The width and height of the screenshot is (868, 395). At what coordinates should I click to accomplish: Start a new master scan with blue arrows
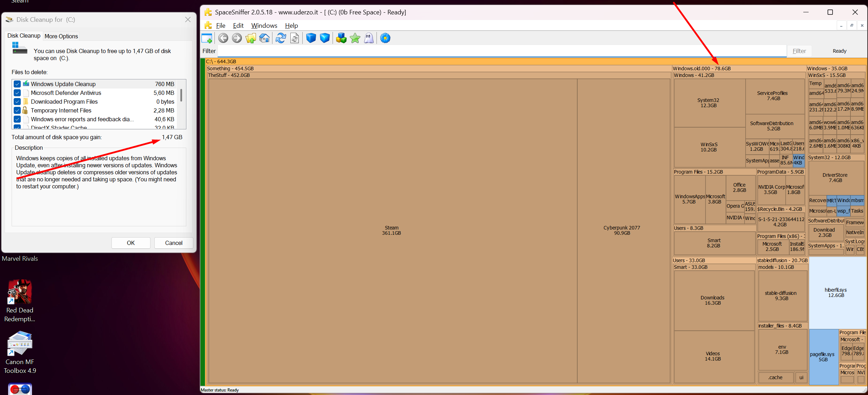pos(281,38)
